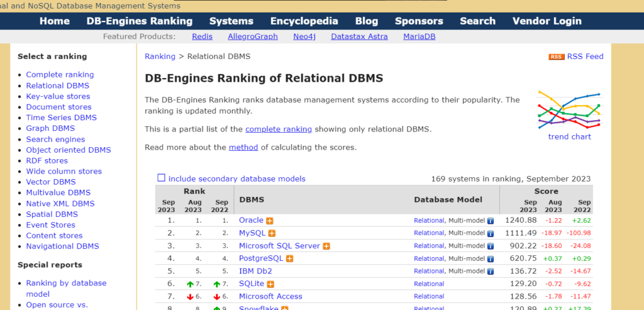Viewport: 644px width, 310px height.
Task: Select Wide column stores ranking
Action: (x=64, y=172)
